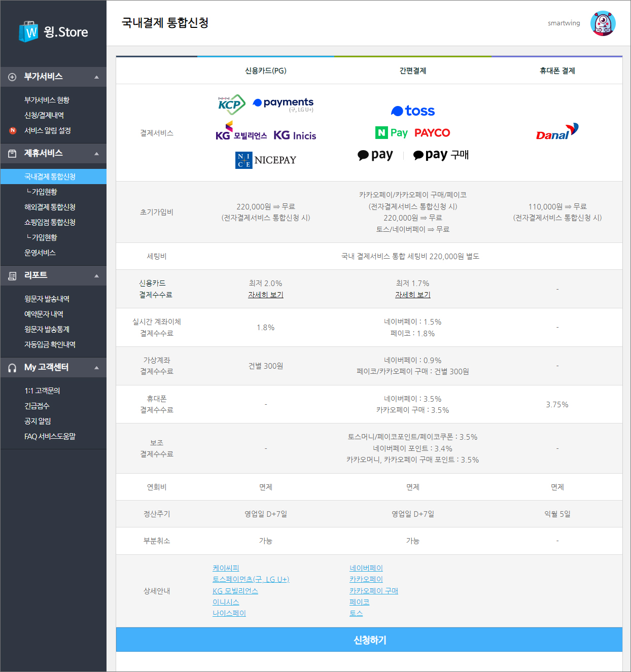Go to 긴급접수
Viewport: 631px width, 672px height.
[37, 406]
